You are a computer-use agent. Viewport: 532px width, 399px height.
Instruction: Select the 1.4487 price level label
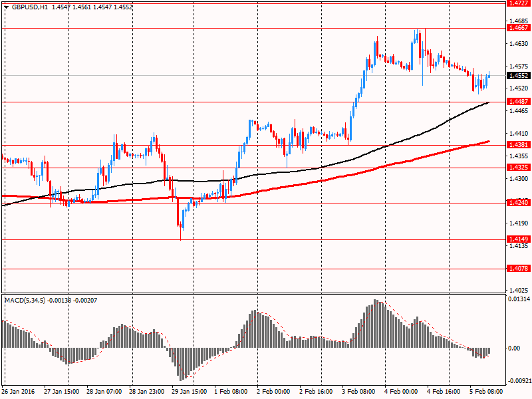coord(517,101)
